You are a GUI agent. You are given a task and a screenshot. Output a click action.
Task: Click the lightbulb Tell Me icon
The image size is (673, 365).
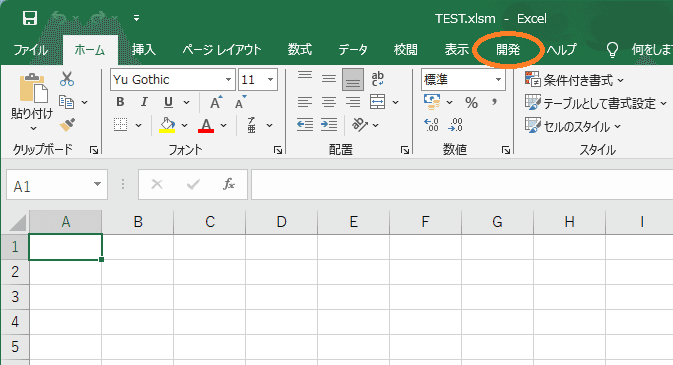click(x=612, y=50)
